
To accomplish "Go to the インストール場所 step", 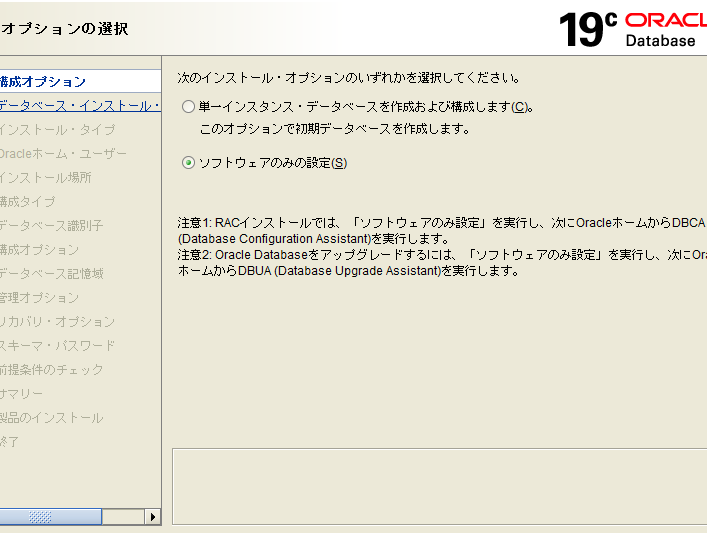I will pos(46,178).
